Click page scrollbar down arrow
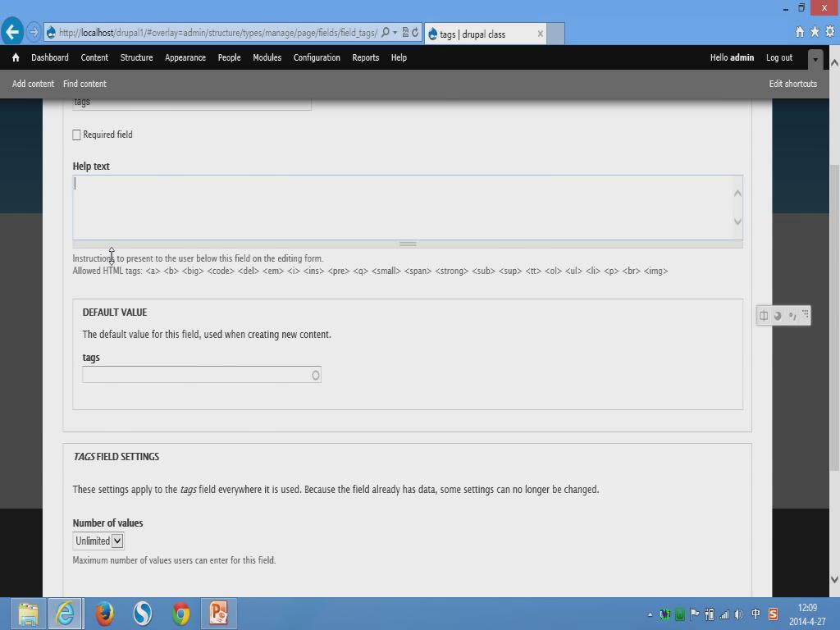The height and width of the screenshot is (630, 840). click(x=834, y=580)
